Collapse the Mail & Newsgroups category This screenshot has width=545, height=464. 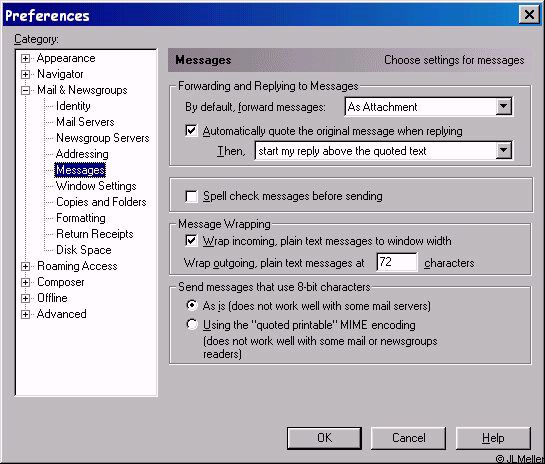coord(25,90)
